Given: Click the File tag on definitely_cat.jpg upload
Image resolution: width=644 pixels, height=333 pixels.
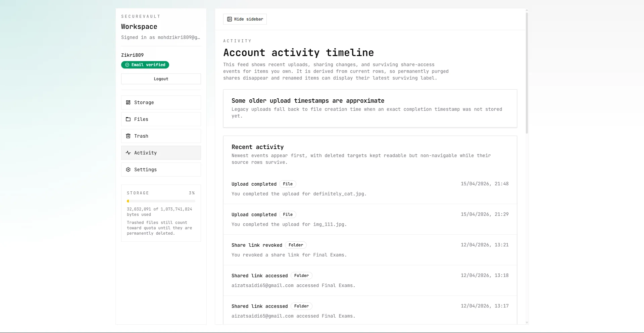Looking at the screenshot, I should [288, 184].
